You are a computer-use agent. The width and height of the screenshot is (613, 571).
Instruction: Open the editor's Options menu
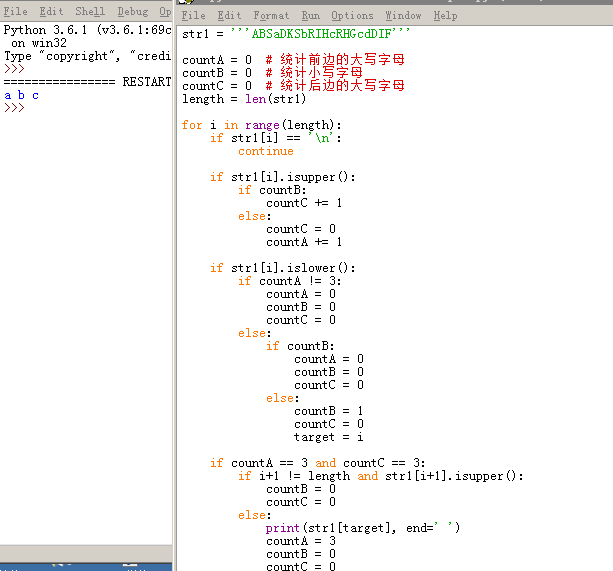tap(352, 16)
